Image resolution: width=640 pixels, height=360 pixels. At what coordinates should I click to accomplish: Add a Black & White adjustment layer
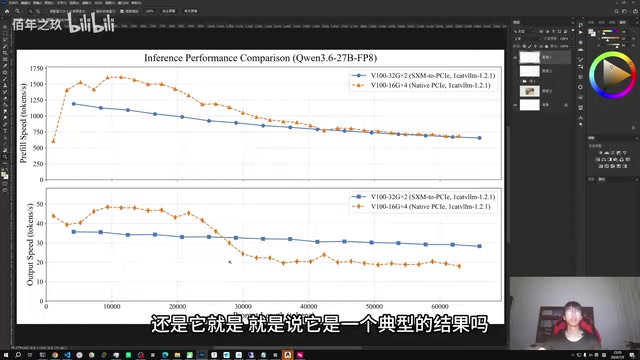609,159
